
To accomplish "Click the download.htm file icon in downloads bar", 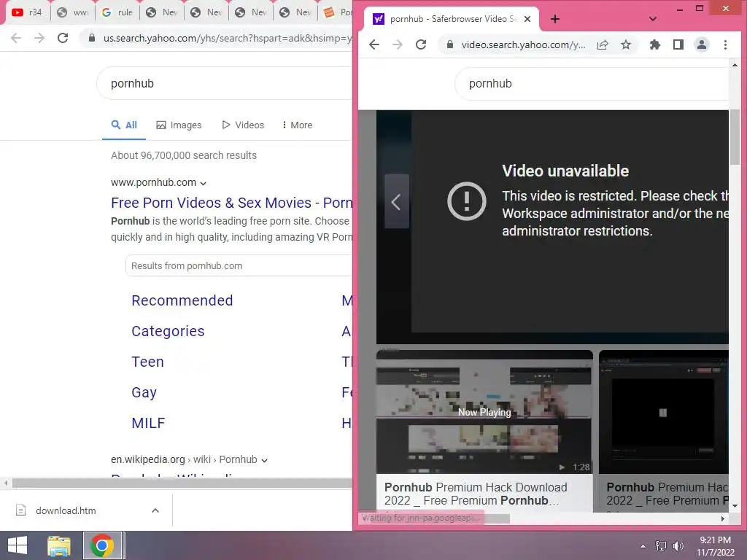I will [x=21, y=510].
